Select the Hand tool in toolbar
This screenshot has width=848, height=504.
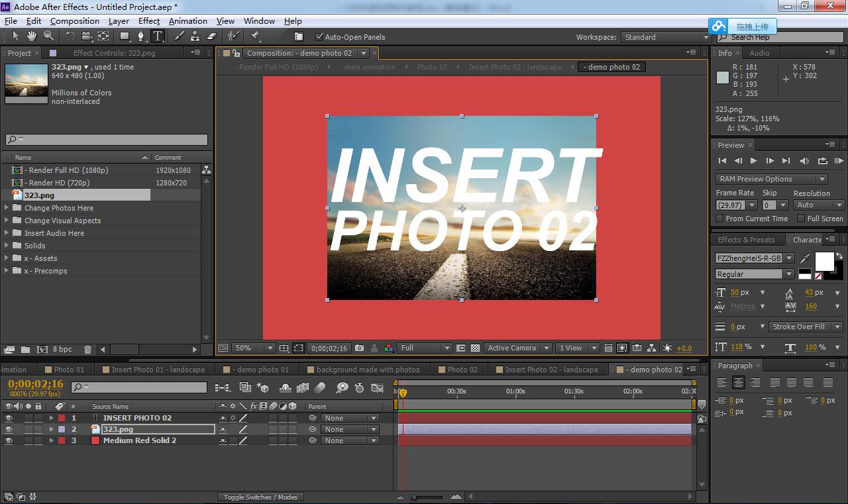31,36
